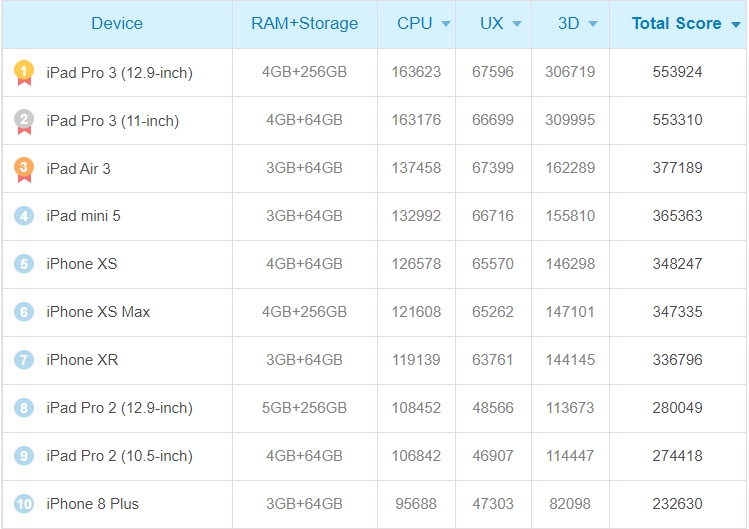The width and height of the screenshot is (749, 529).
Task: Click total score 348247
Action: [x=677, y=264]
